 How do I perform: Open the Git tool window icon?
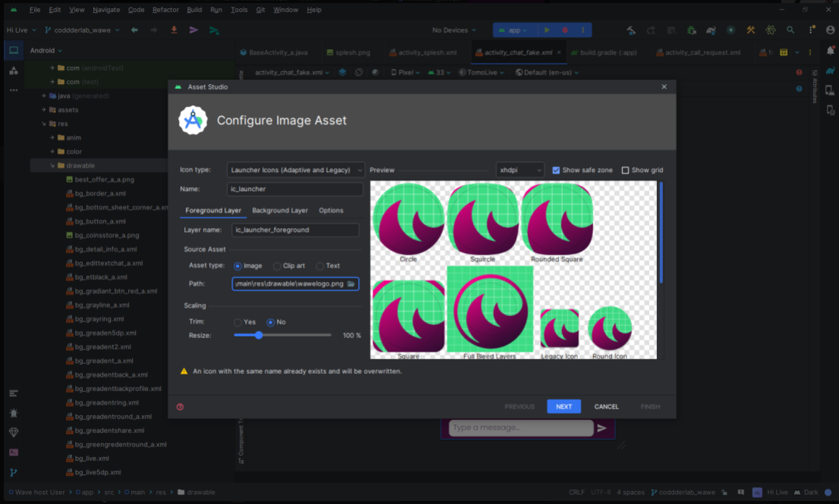14,472
